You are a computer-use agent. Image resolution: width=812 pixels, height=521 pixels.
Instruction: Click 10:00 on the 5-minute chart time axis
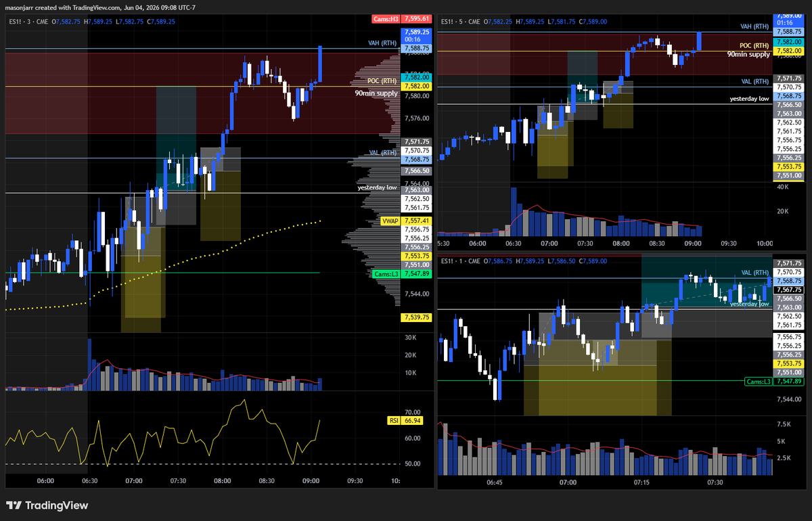tap(765, 242)
